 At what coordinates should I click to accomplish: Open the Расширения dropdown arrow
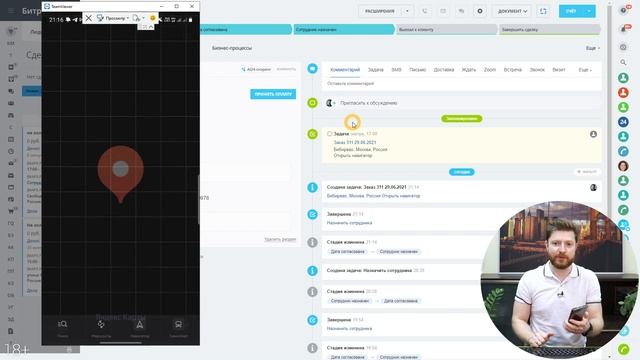(407, 11)
